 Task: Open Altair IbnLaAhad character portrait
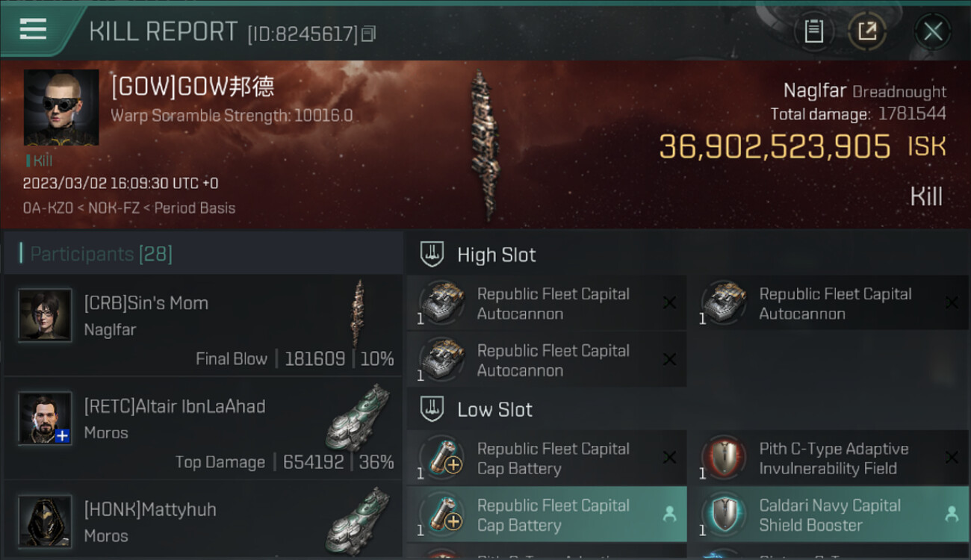(45, 418)
